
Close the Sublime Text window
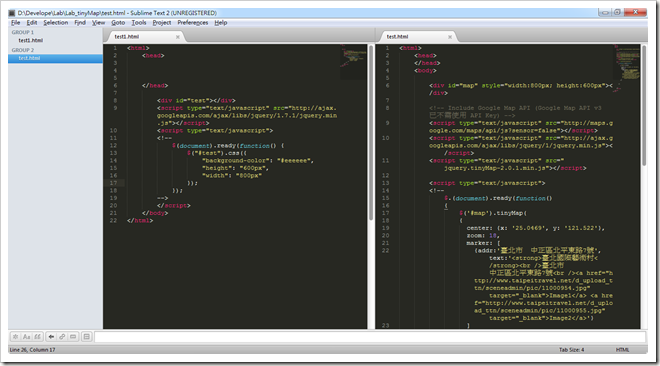pyautogui.click(x=635, y=12)
